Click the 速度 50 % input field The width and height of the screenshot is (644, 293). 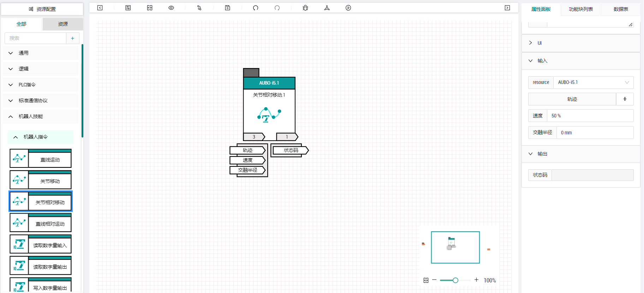pyautogui.click(x=590, y=116)
